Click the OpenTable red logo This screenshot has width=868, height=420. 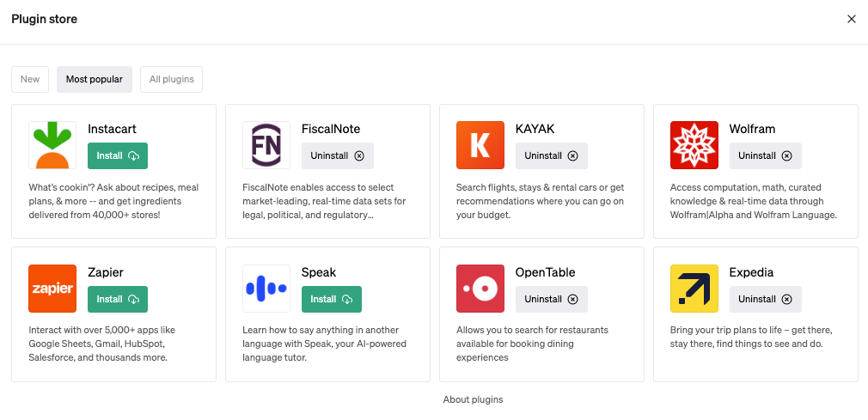(x=480, y=289)
